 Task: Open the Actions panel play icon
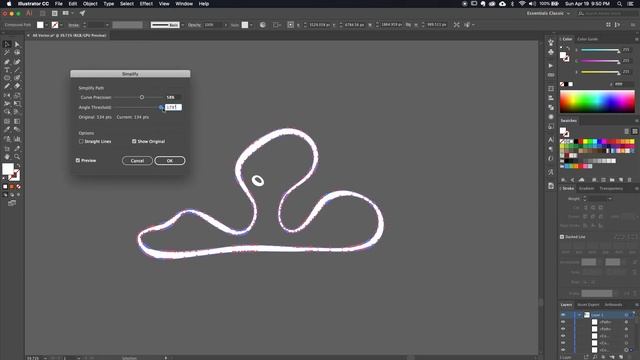(551, 65)
